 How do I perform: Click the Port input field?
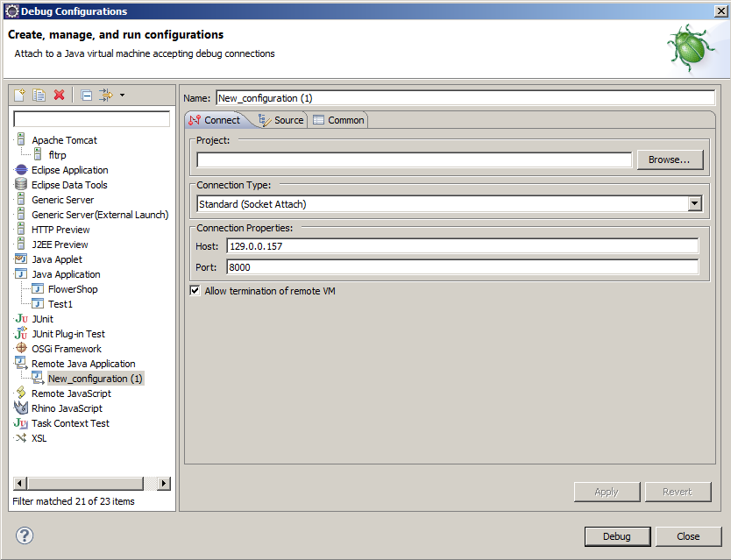coord(462,267)
